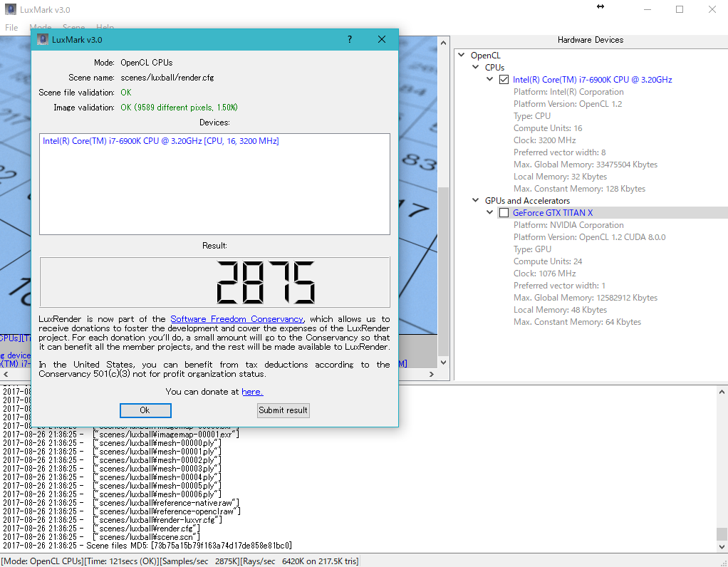The height and width of the screenshot is (567, 728).
Task: Open the File menu
Action: click(x=11, y=28)
